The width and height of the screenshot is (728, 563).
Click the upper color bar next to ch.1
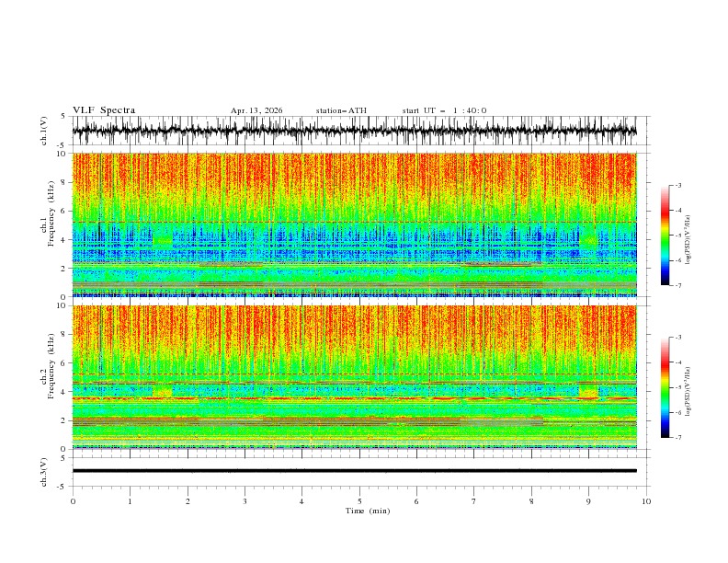point(665,236)
